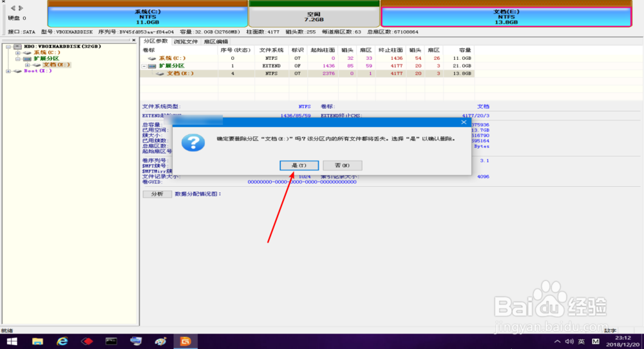The height and width of the screenshot is (349, 644).
Task: Open Internet Explorer from taskbar
Action: 62,341
